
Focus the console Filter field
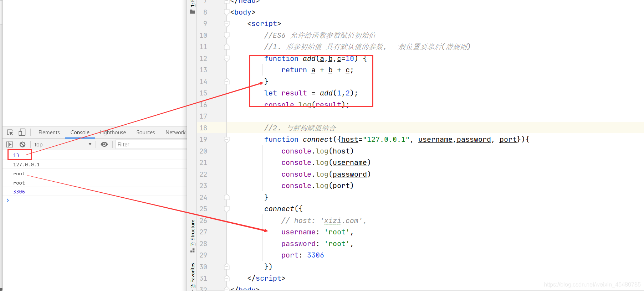[151, 144]
